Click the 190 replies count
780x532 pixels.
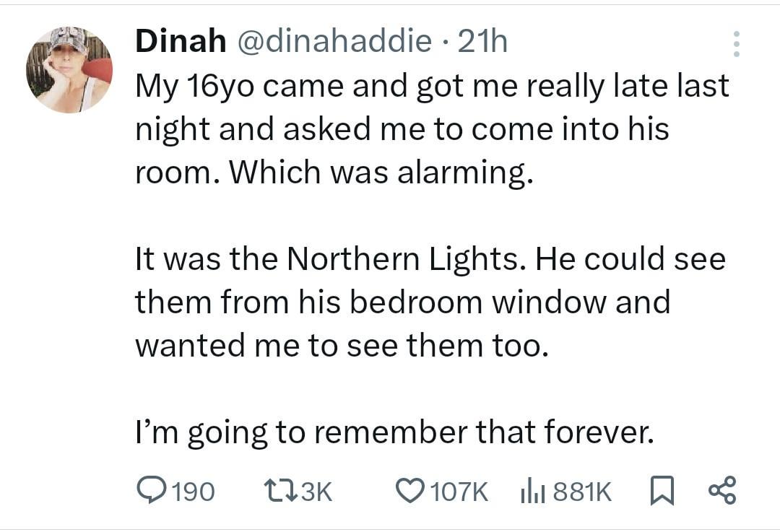pyautogui.click(x=194, y=492)
